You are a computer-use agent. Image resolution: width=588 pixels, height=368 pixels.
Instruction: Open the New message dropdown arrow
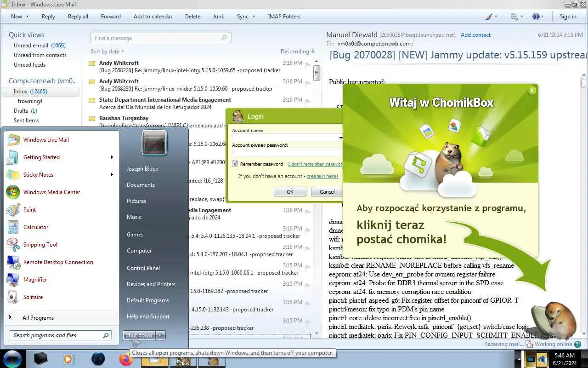tap(27, 17)
